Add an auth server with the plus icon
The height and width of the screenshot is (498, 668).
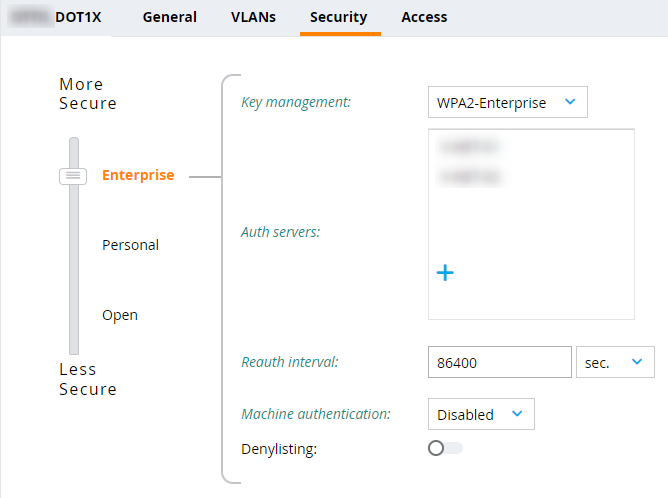click(445, 273)
